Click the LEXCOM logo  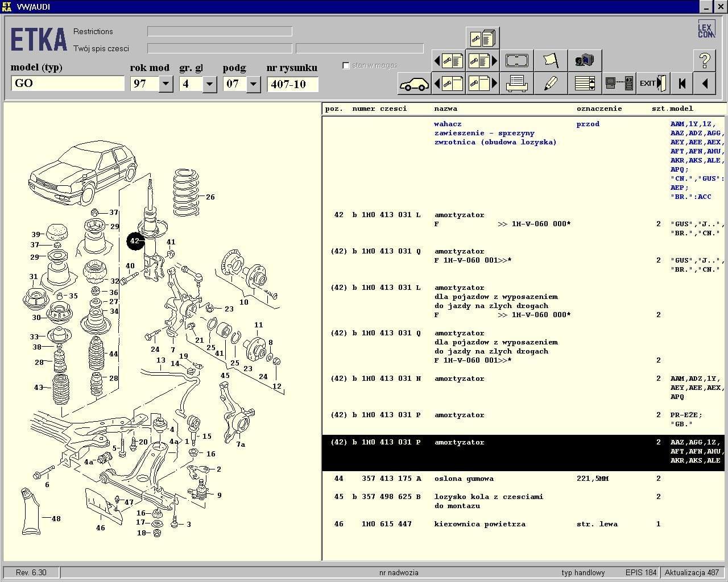706,29
